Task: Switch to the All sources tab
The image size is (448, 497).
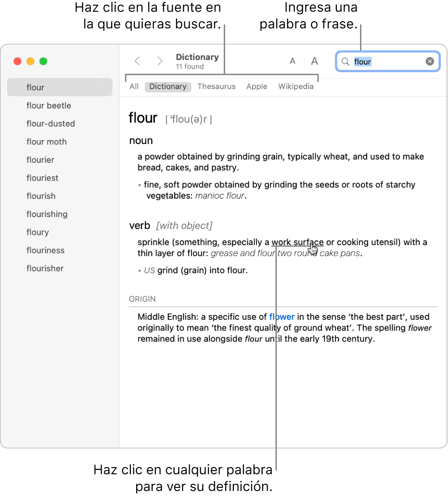Action: click(x=134, y=87)
